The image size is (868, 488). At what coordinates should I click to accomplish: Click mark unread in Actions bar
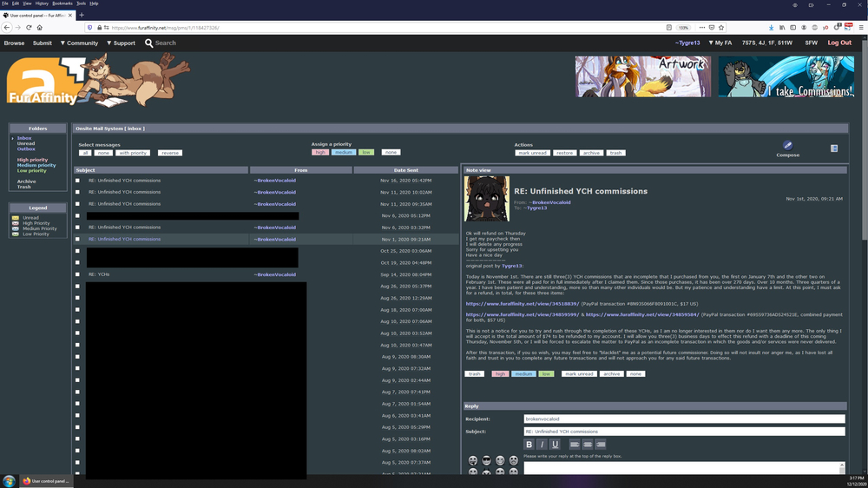click(x=533, y=153)
